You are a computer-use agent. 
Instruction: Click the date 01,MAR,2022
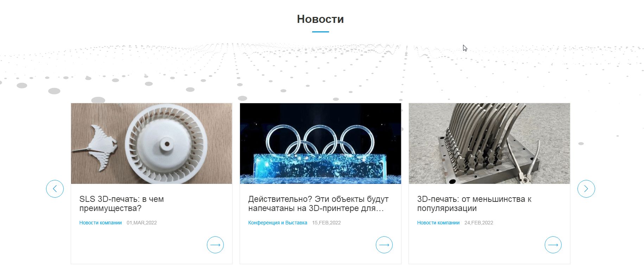[x=142, y=223]
